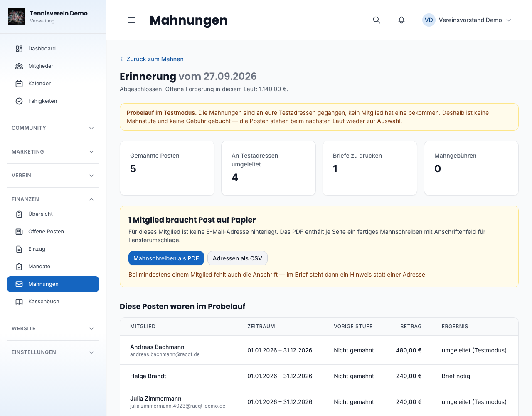Click the Gemahnte Posten card
The image size is (532, 416).
click(x=167, y=168)
